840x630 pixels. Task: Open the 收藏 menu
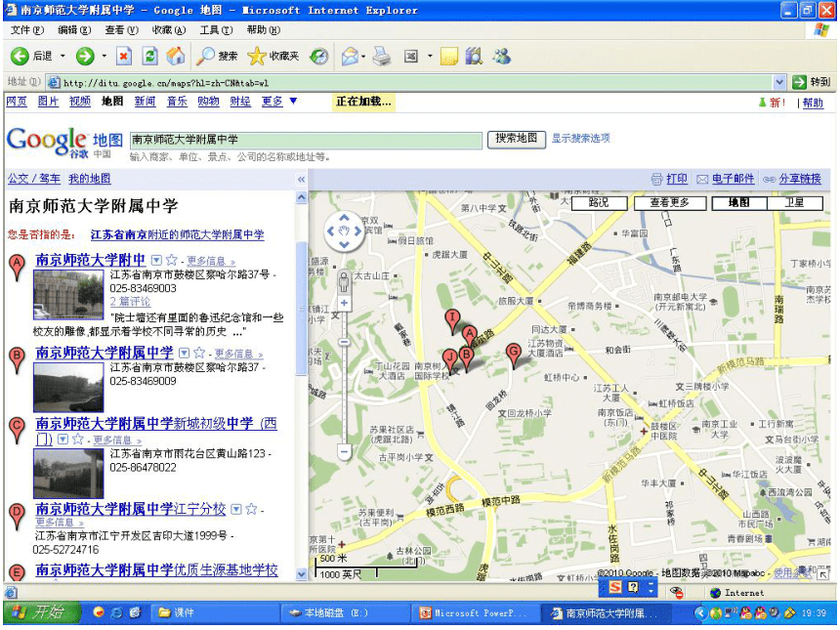[x=169, y=30]
